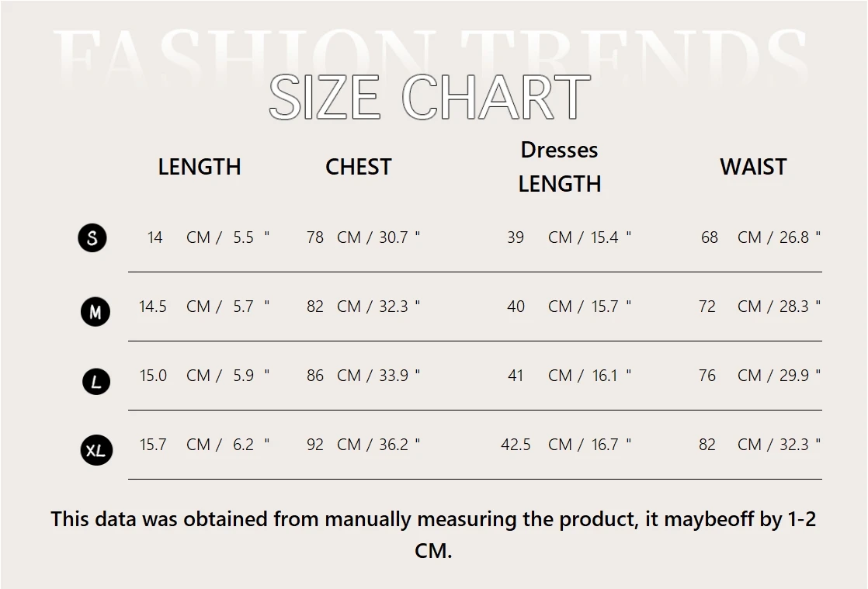Click the size XL length value 15.7
Viewport: 868px width, 589px height.
click(153, 445)
